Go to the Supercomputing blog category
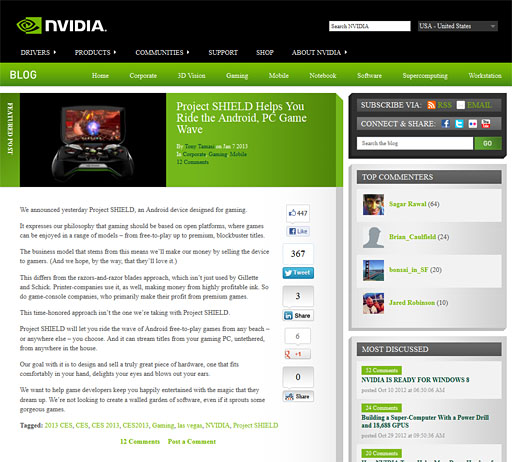This screenshot has width=512, height=462. pyautogui.click(x=425, y=76)
